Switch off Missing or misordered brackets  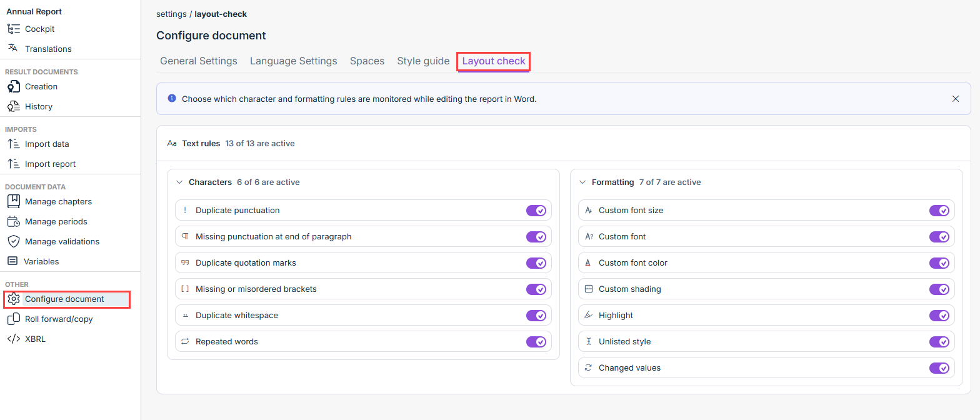(x=536, y=289)
